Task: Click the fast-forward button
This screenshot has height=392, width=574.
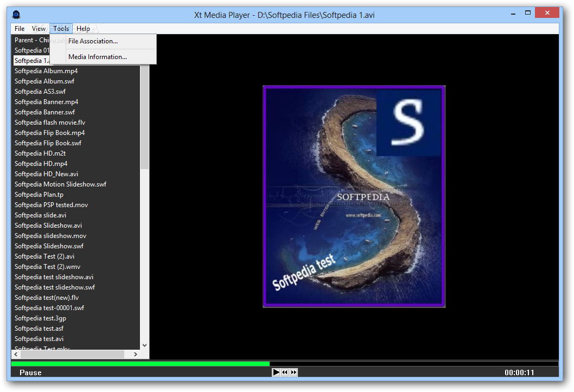Action: click(294, 372)
